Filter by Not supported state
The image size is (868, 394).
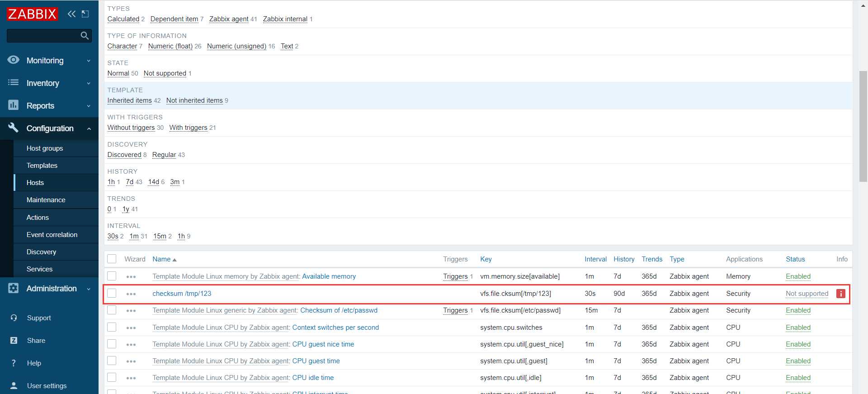click(165, 73)
